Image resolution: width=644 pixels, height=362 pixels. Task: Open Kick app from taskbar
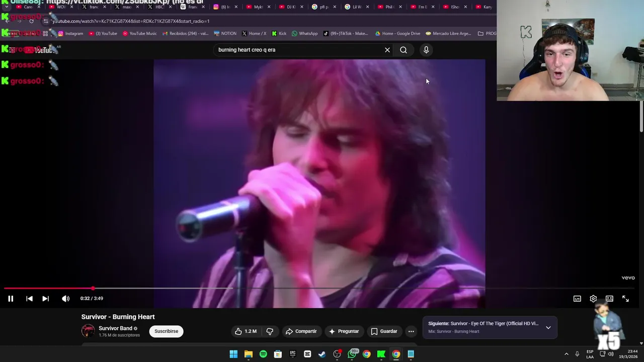click(381, 354)
